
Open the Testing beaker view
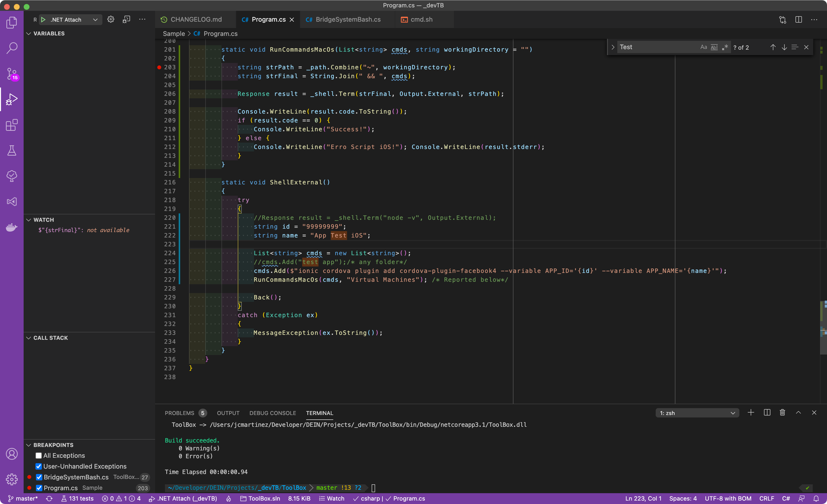12,150
